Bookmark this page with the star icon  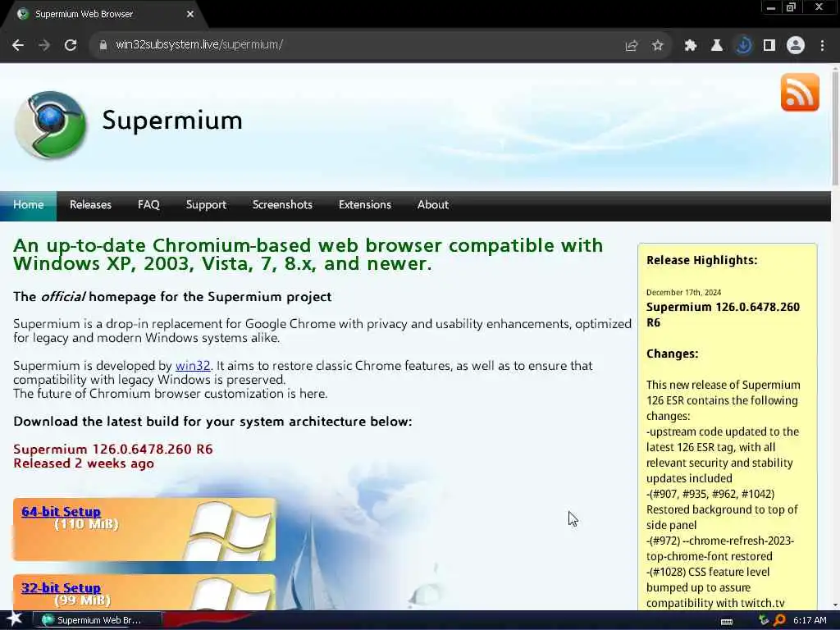(x=658, y=46)
